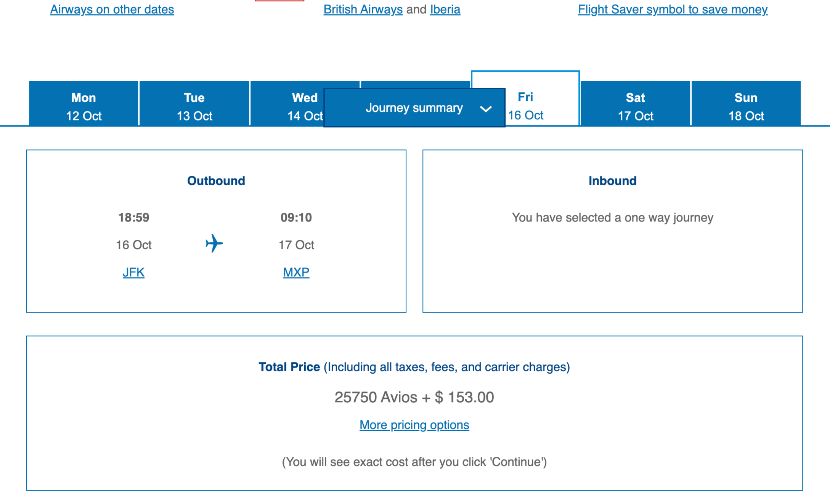Click the Flight Saver symbol link
This screenshot has width=830, height=504.
point(673,10)
